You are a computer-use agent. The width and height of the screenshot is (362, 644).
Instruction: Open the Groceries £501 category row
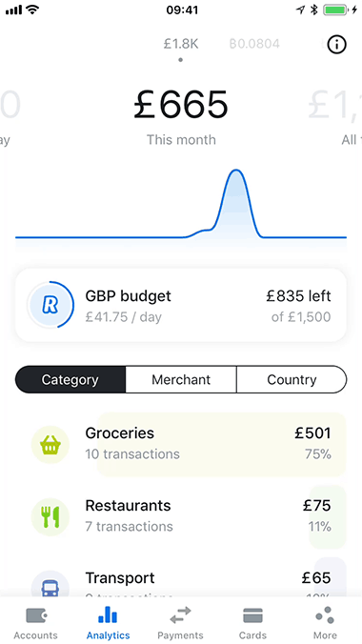coord(181,444)
